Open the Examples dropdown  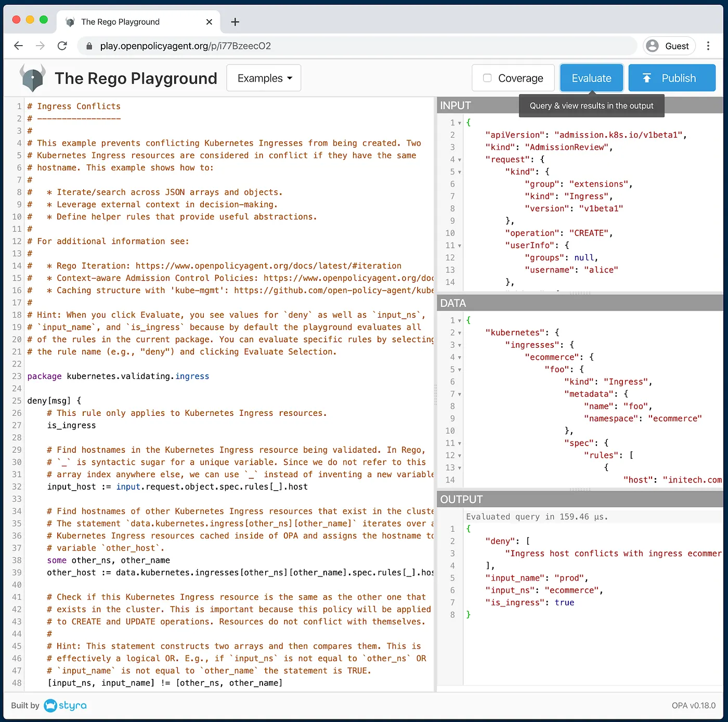click(264, 78)
